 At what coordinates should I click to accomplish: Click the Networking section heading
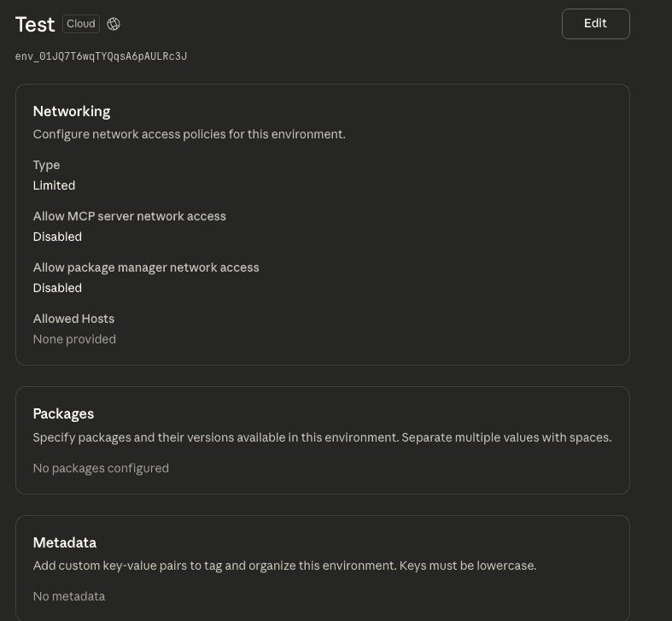(x=72, y=111)
